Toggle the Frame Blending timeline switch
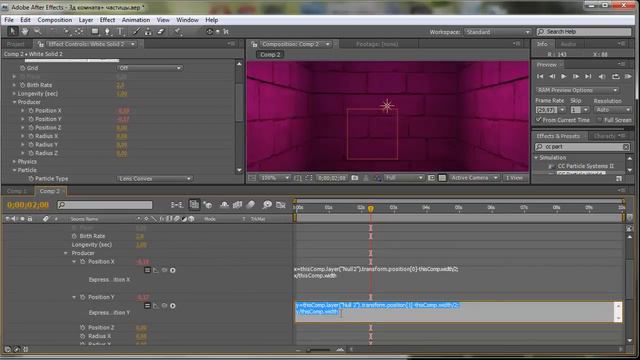The height and width of the screenshot is (360, 640). (x=237, y=204)
